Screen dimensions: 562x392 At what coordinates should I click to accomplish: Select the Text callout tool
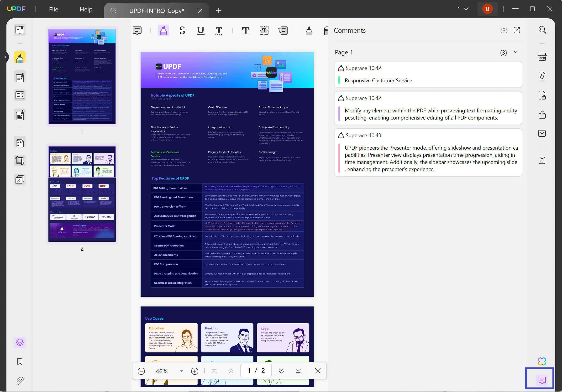283,31
